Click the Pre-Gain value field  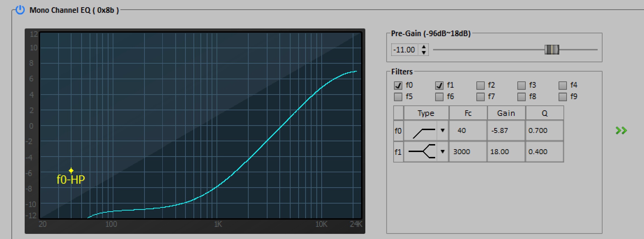pos(404,50)
